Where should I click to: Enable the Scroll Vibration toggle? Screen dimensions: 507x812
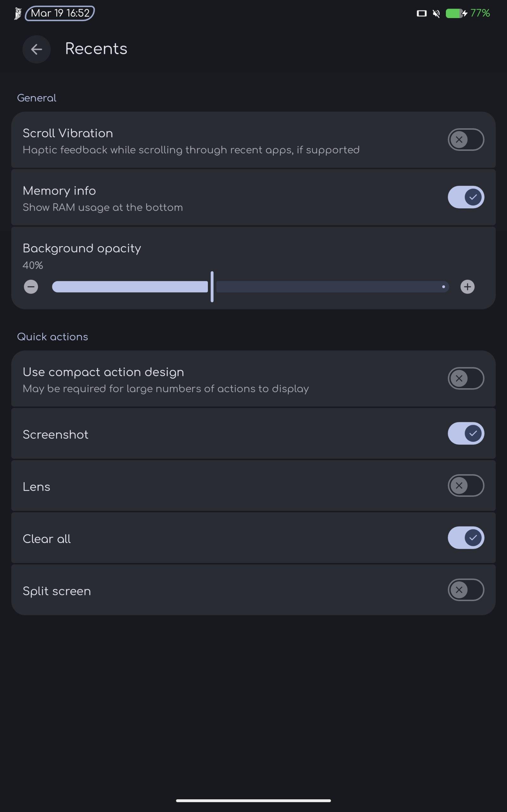pyautogui.click(x=465, y=140)
